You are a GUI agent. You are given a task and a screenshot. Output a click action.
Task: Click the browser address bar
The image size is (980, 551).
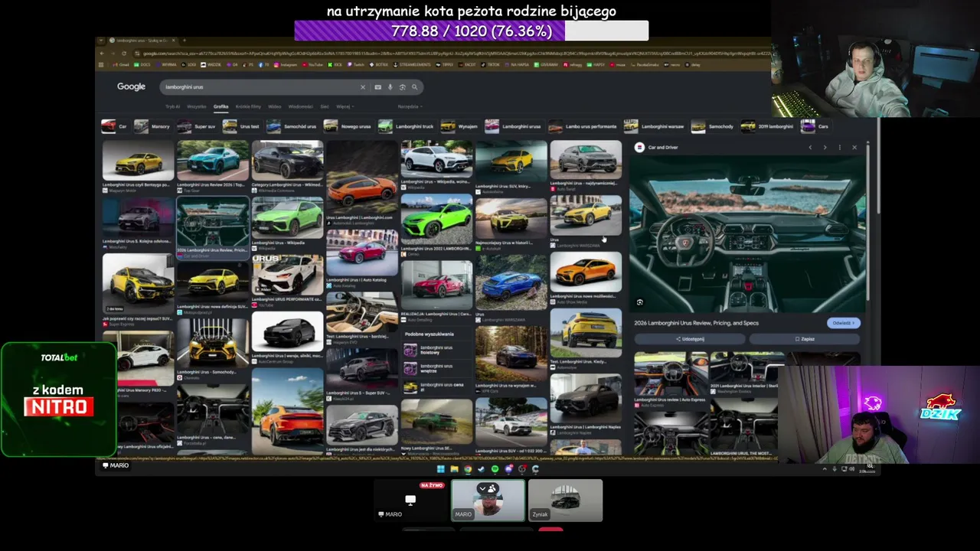coord(452,53)
